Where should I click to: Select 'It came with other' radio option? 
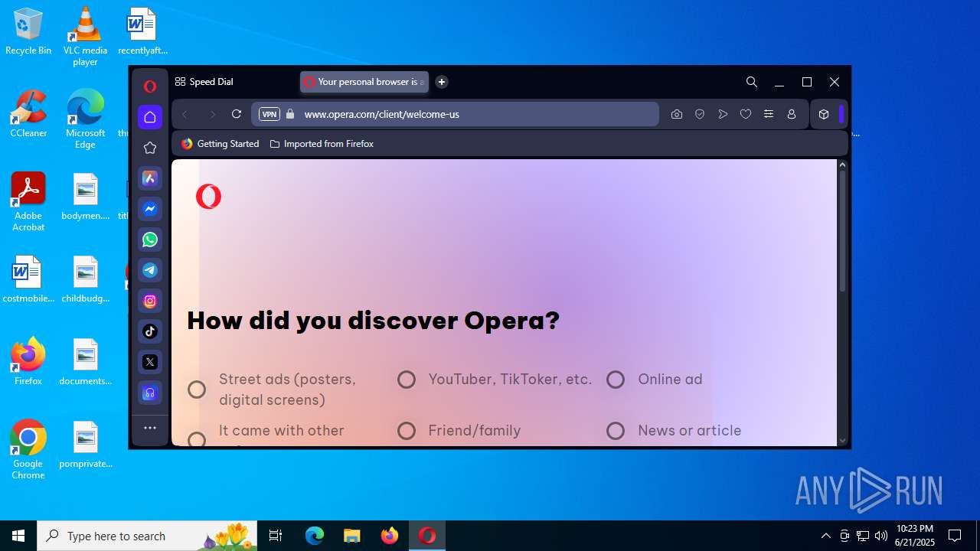pyautogui.click(x=197, y=439)
